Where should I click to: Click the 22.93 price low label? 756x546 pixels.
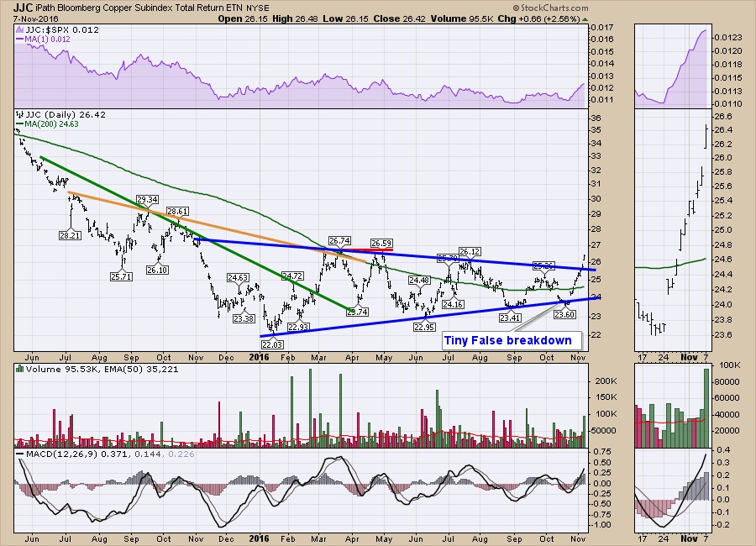click(x=298, y=327)
